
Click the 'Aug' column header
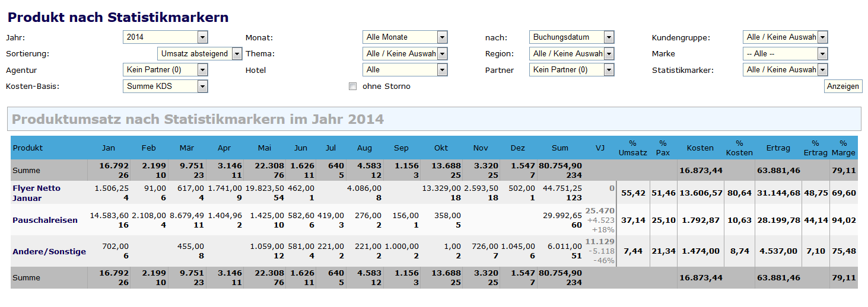[x=364, y=148]
